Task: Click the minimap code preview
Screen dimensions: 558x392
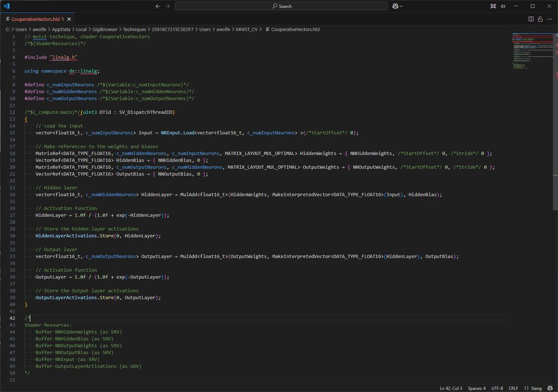Action: (532, 51)
